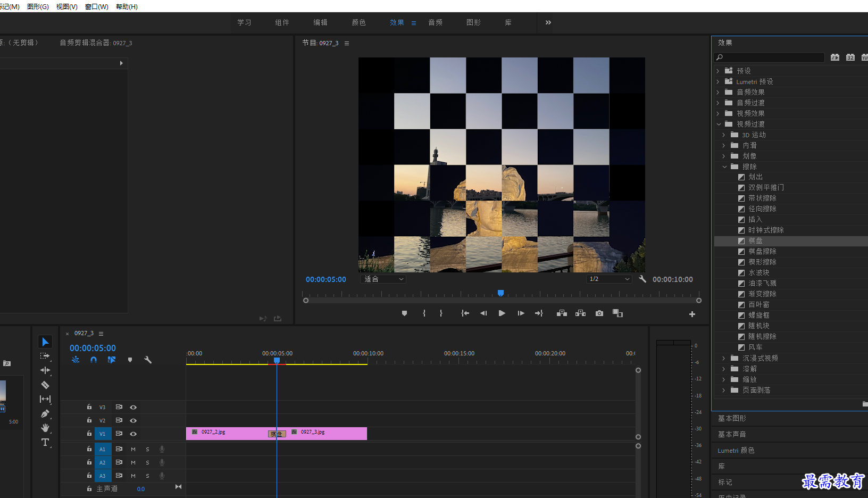Image resolution: width=868 pixels, height=498 pixels.
Task: Collapse the 擦除 folder
Action: (724, 167)
